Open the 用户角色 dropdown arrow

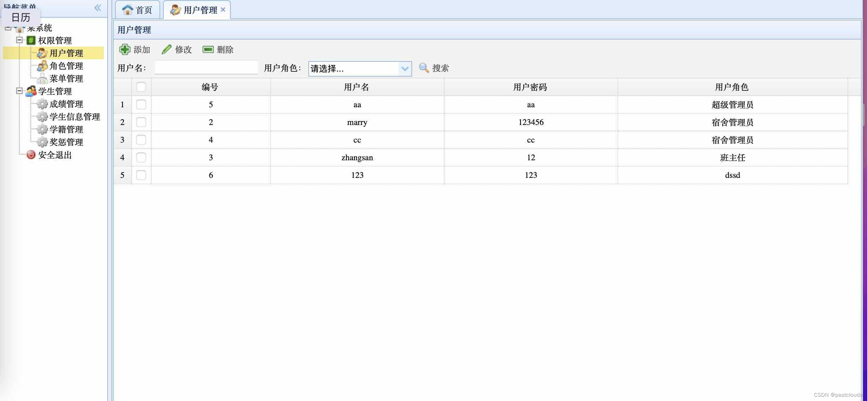click(x=405, y=68)
